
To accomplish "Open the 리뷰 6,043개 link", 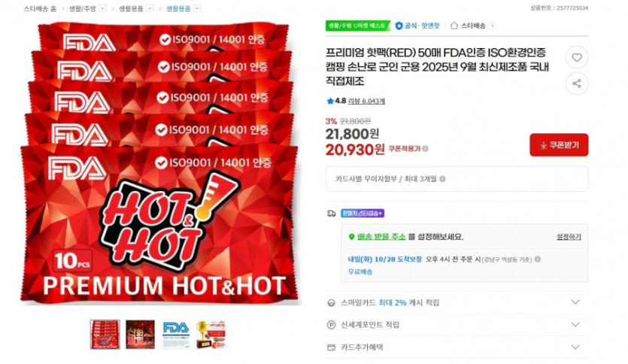I will tap(366, 101).
